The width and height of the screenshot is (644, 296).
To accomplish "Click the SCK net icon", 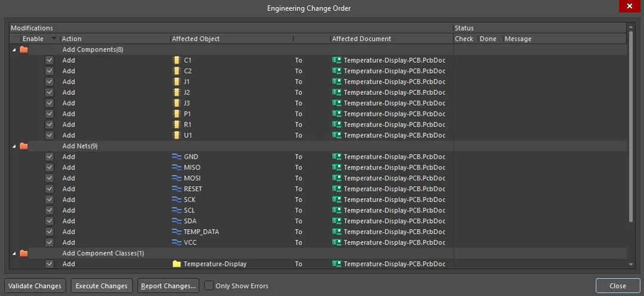I will pos(177,199).
